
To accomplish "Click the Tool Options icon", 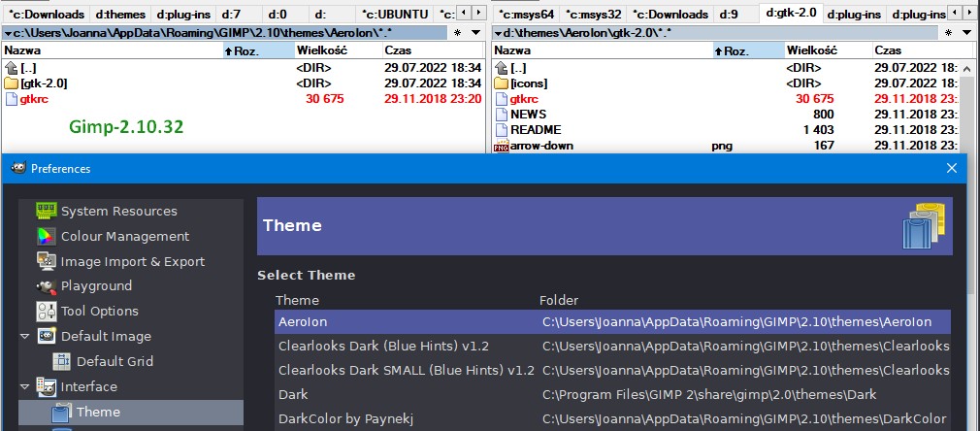I will pos(47,312).
